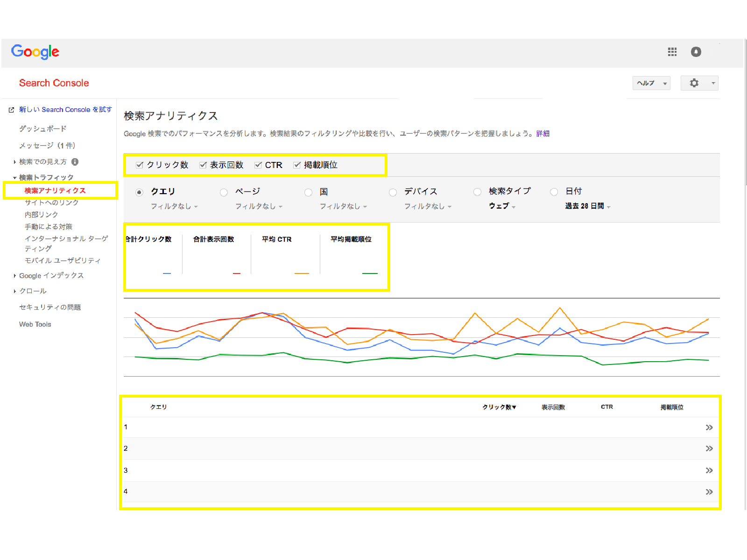Open 内部リンク in sidebar

tap(42, 215)
